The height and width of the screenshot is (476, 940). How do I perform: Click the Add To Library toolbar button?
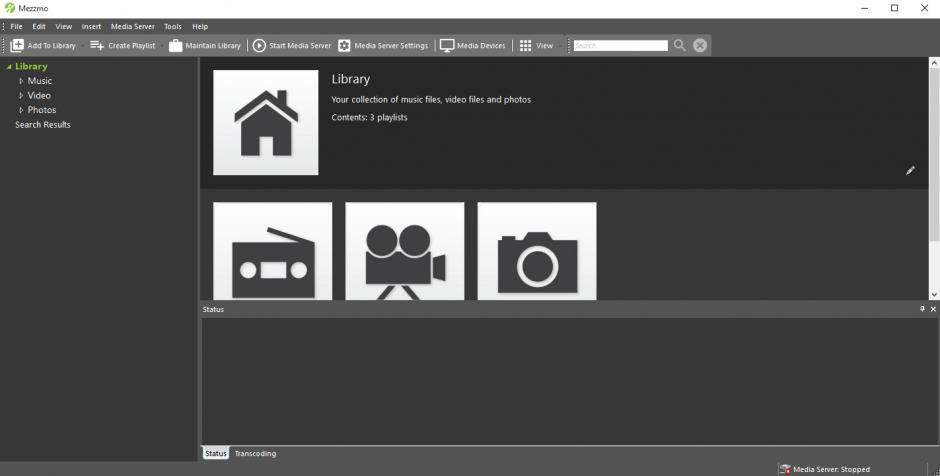(43, 46)
